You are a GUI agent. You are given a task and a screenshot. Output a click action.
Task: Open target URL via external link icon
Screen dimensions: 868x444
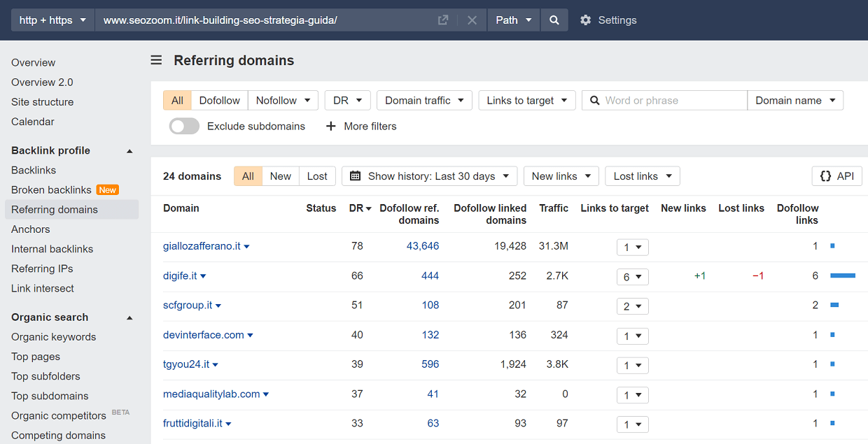[x=442, y=20]
